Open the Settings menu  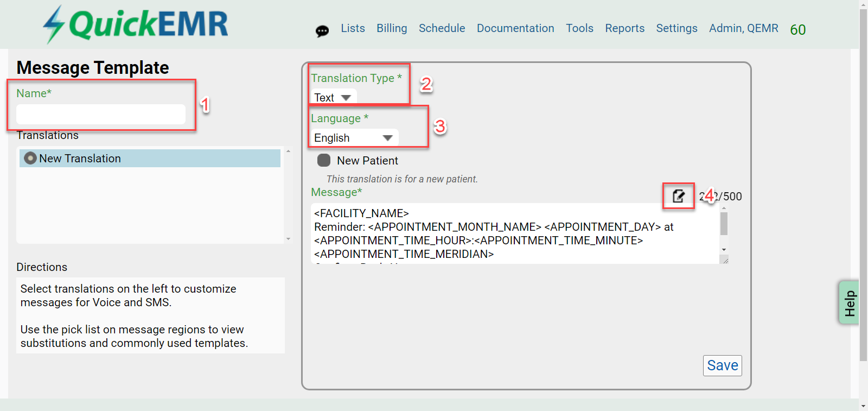[x=676, y=28]
